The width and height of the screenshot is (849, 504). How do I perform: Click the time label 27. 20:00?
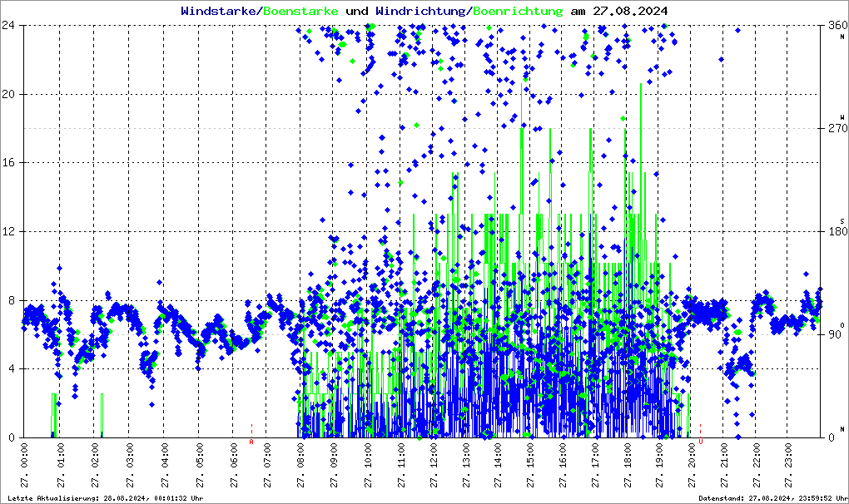click(x=693, y=466)
